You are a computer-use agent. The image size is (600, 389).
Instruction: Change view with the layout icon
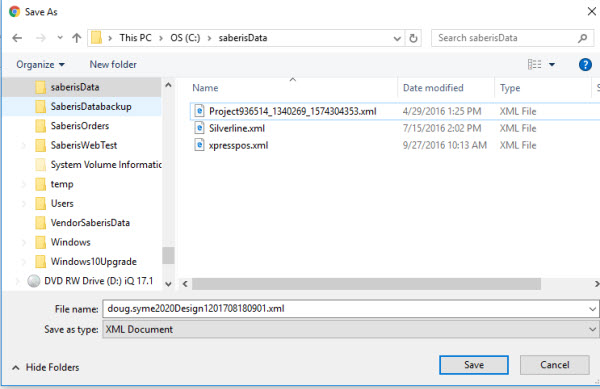coord(535,64)
